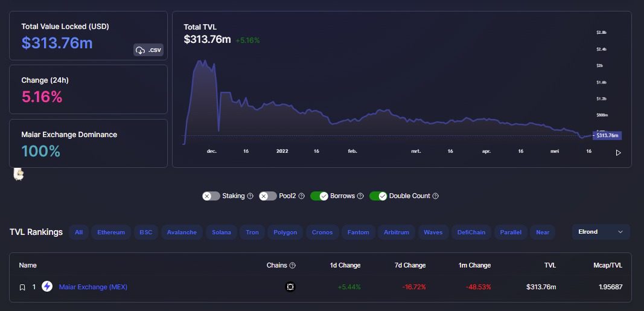Enable the Staking toggle
This screenshot has height=311, width=644.
(x=211, y=196)
